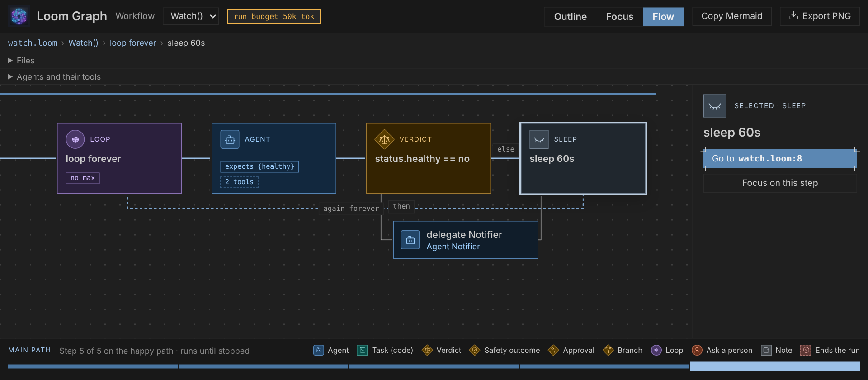Click the Note legend icon
Image resolution: width=868 pixels, height=380 pixels.
click(x=766, y=350)
